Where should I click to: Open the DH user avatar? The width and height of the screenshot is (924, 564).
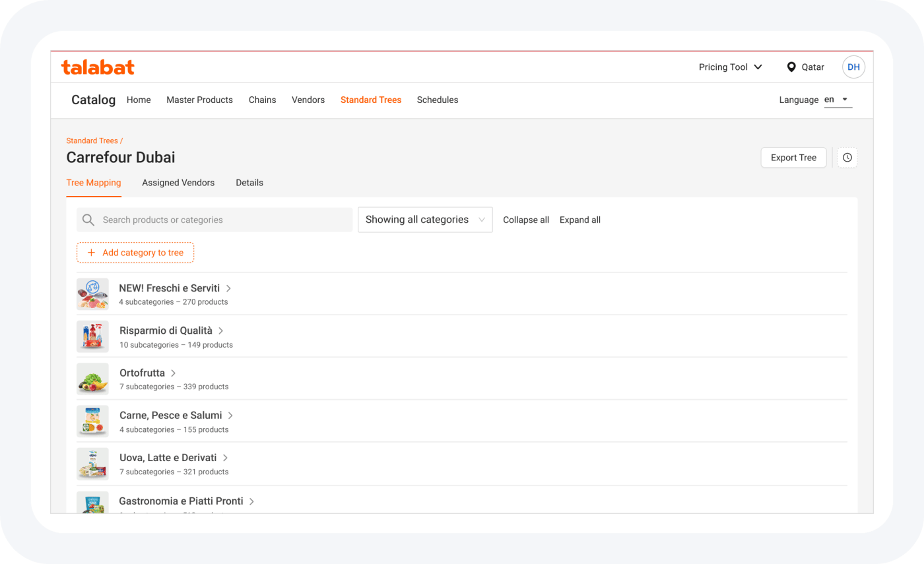point(853,67)
